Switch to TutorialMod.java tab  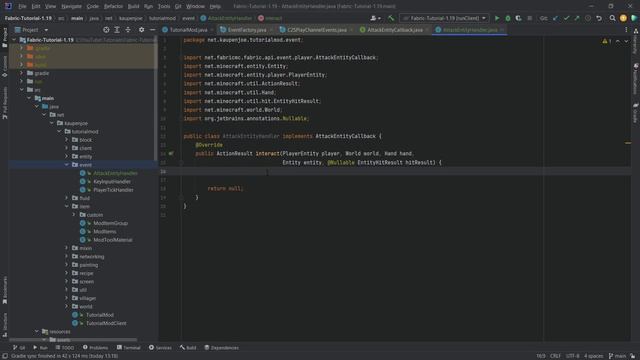[188, 30]
